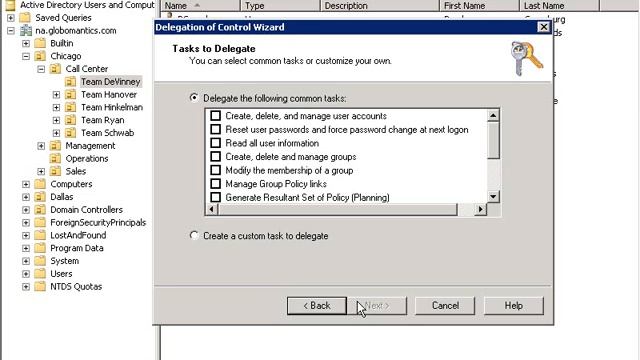Click the Team Schwab OU icon
Image resolution: width=640 pixels, height=360 pixels.
click(70, 133)
